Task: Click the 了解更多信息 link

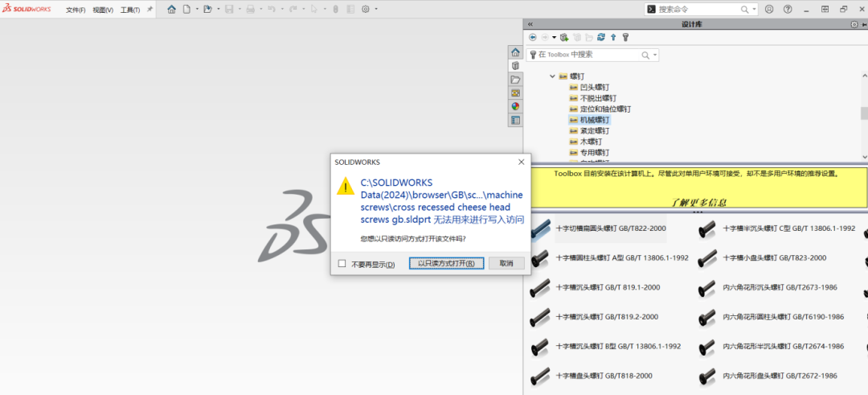Action: click(698, 203)
